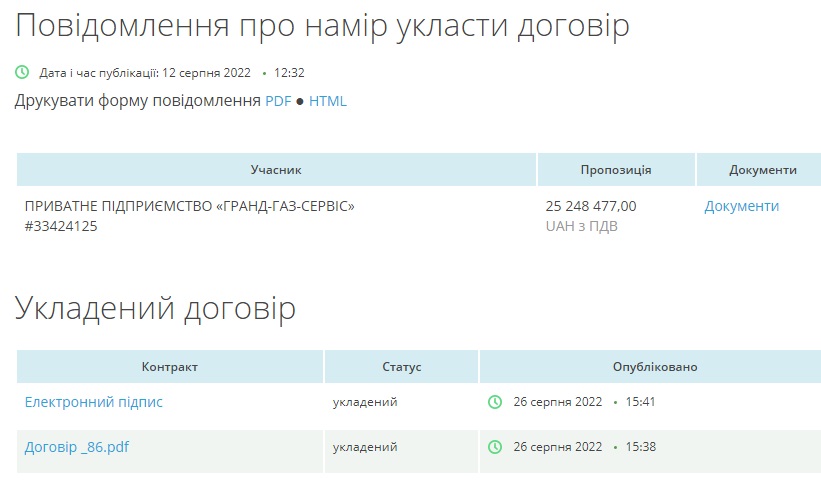Select status укладений in Договір _86.pdf row
Viewport: 821px width, 503px height.
click(365, 447)
